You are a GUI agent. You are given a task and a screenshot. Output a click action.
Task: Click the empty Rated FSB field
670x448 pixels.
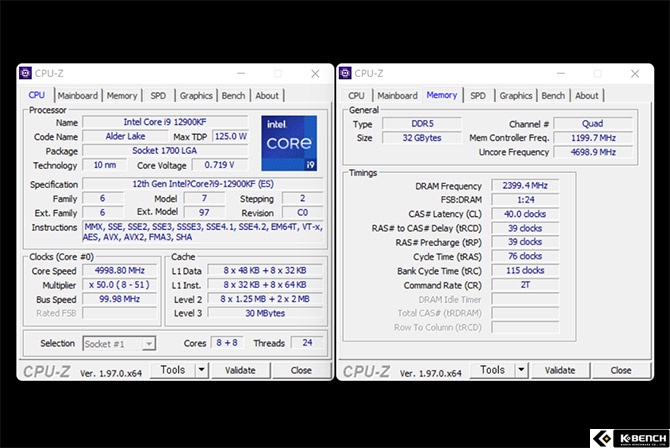(120, 313)
